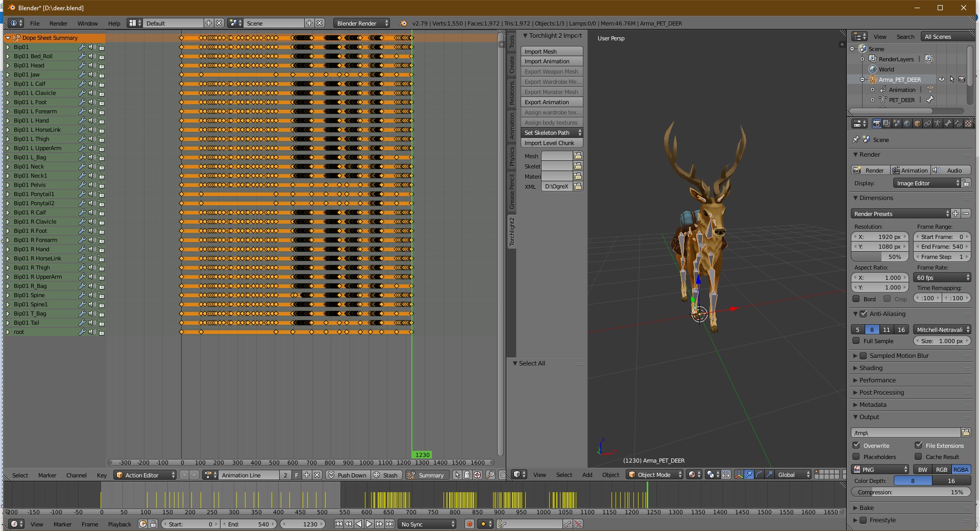Click the lock icon on Bip01 Head channel
Image resolution: width=980 pixels, height=531 pixels.
tap(102, 65)
